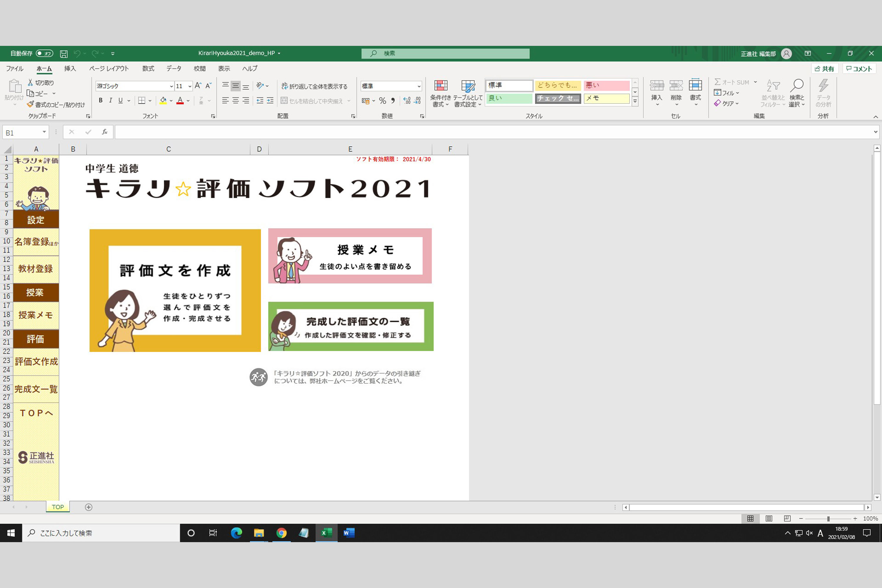Screen dimensions: 882x588
Task: Collapse the ribbon with chevron
Action: click(876, 117)
